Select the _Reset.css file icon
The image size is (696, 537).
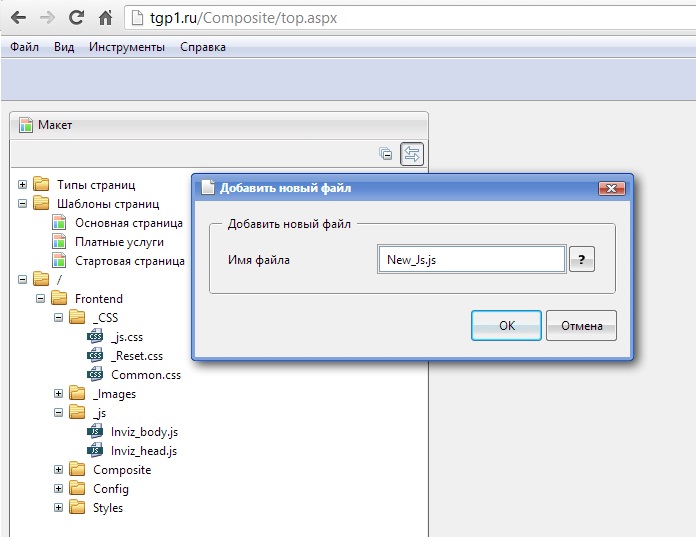[95, 356]
